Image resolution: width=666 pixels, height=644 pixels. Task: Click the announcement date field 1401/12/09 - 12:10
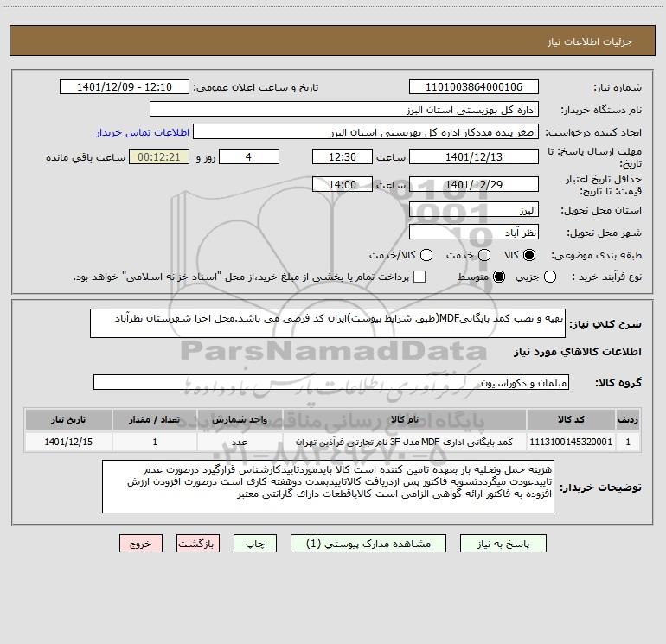(x=125, y=86)
